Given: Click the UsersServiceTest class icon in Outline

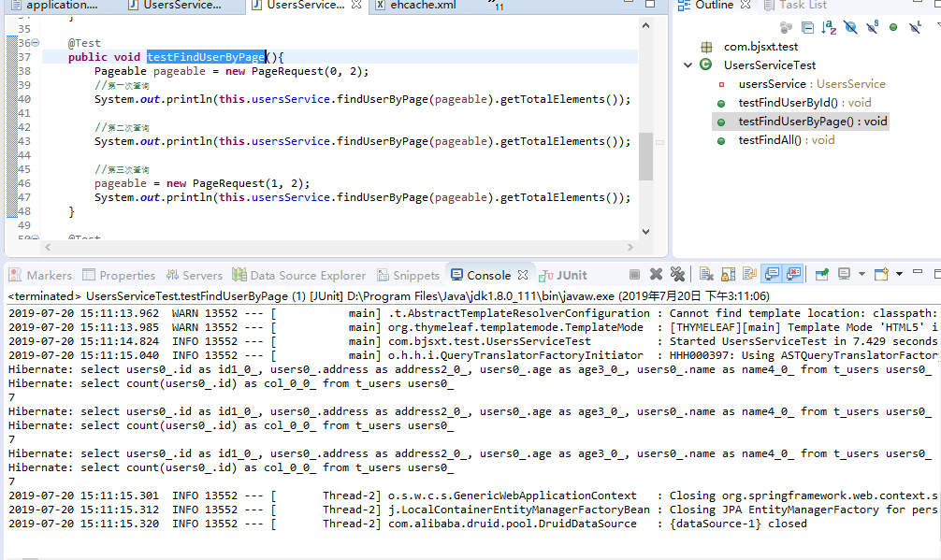Looking at the screenshot, I should (705, 65).
